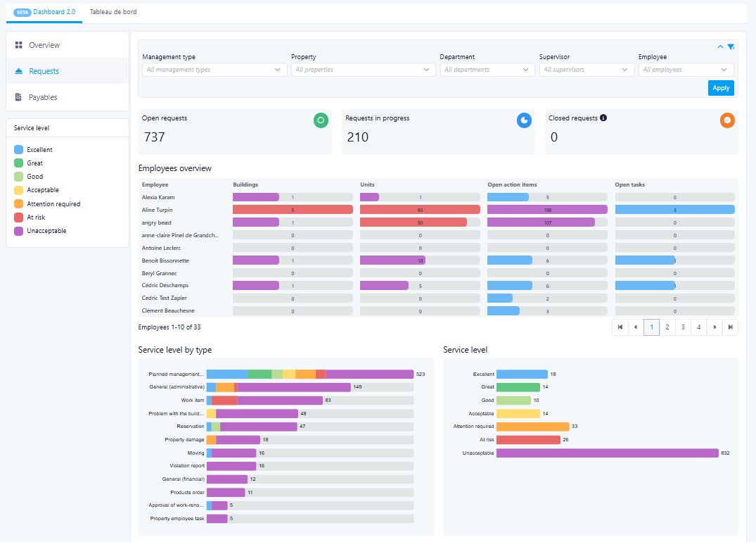
Task: Go to employees page 2
Action: tap(667, 327)
